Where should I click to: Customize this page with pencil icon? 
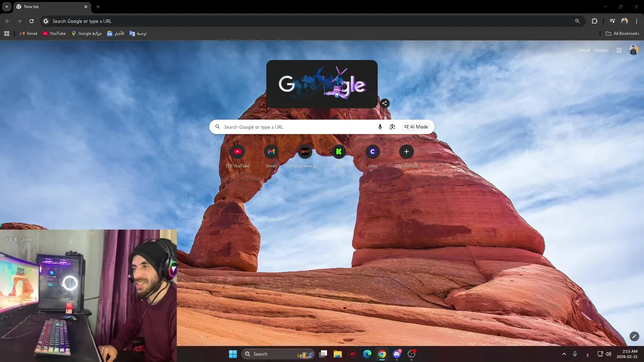pyautogui.click(x=634, y=336)
